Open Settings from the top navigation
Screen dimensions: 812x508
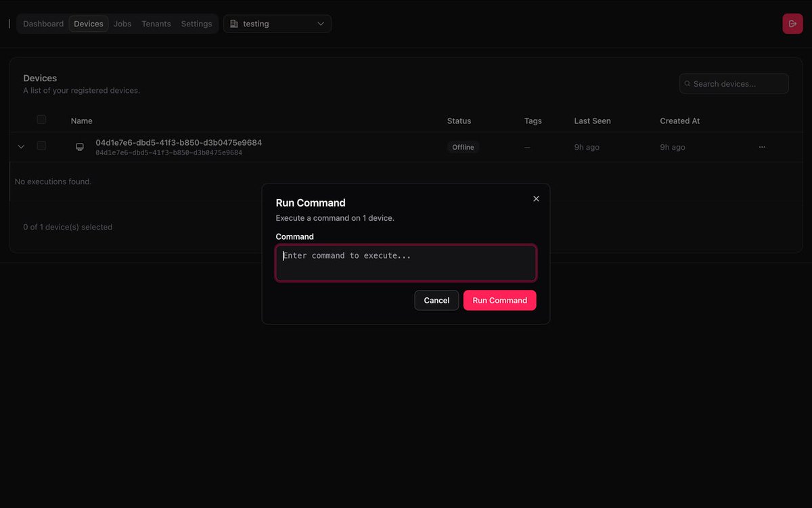click(x=196, y=23)
